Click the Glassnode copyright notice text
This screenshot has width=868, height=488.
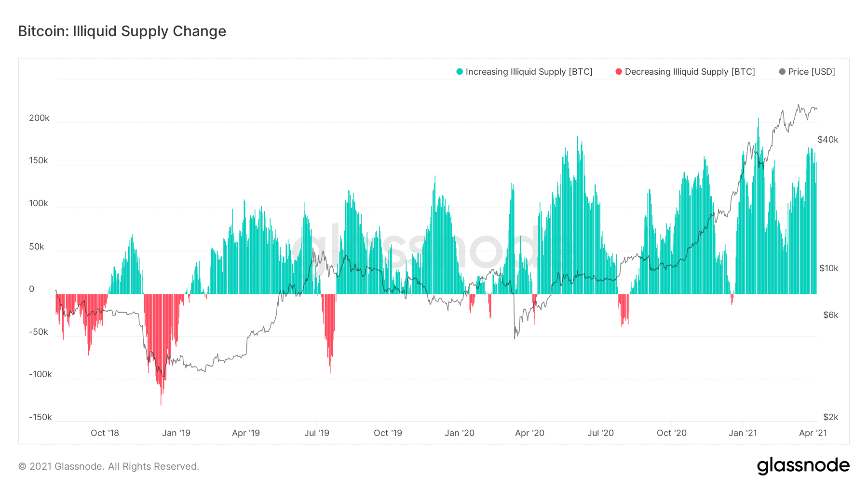[x=108, y=466]
